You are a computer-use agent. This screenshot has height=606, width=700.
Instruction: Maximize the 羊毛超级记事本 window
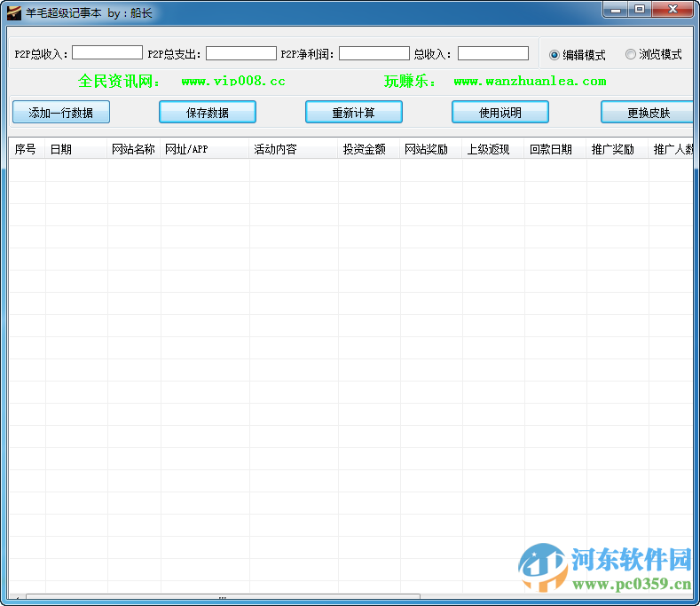coord(640,10)
